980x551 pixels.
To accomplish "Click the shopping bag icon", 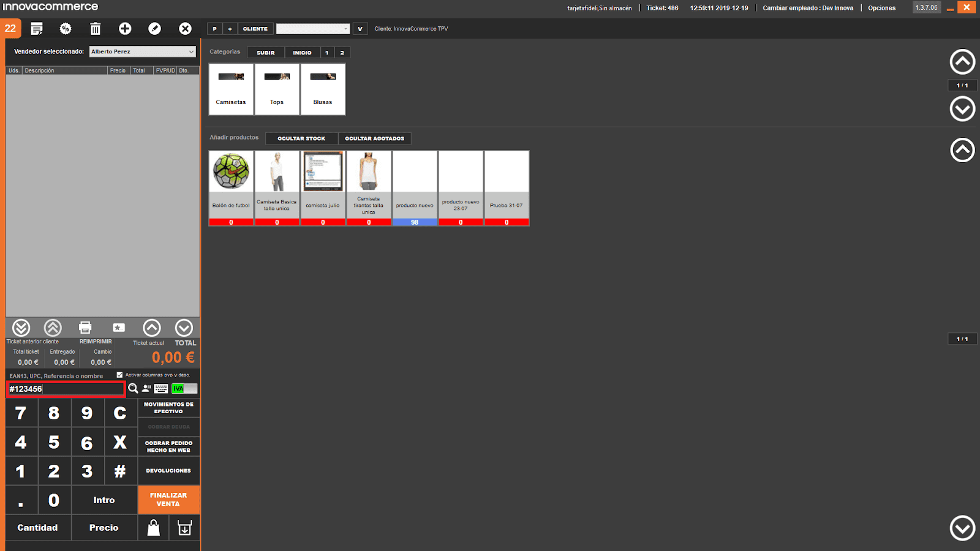I will (x=154, y=528).
